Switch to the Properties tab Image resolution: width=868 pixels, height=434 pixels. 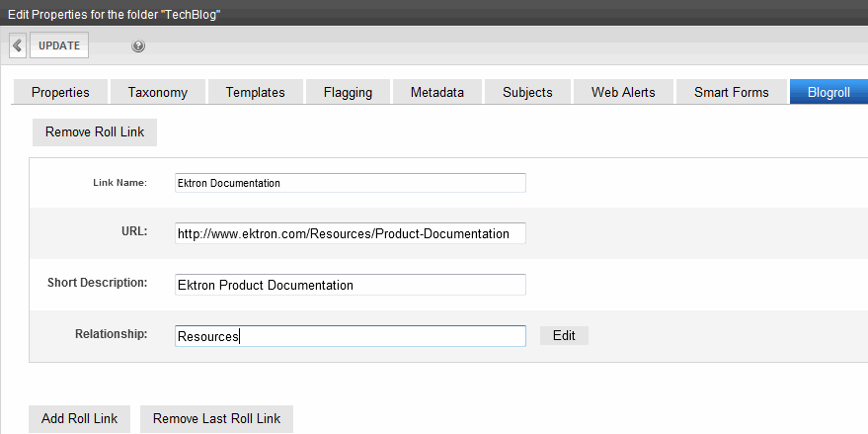point(60,92)
